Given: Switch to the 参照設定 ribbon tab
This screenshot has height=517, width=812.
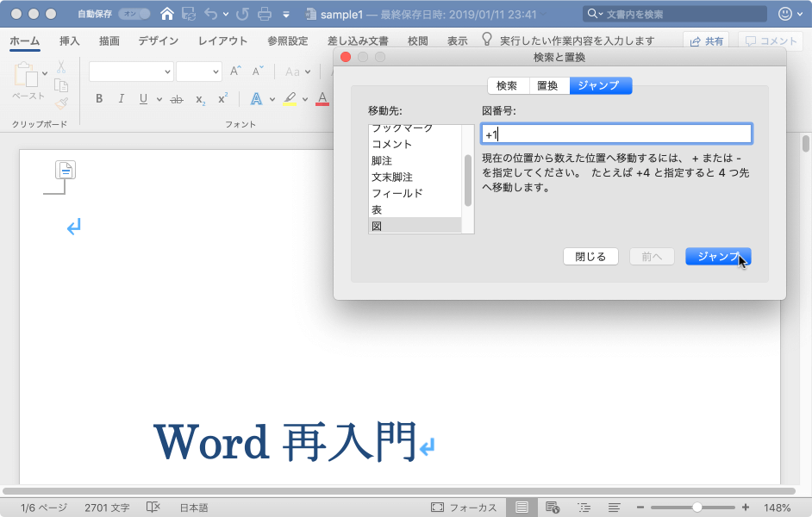Looking at the screenshot, I should point(288,40).
